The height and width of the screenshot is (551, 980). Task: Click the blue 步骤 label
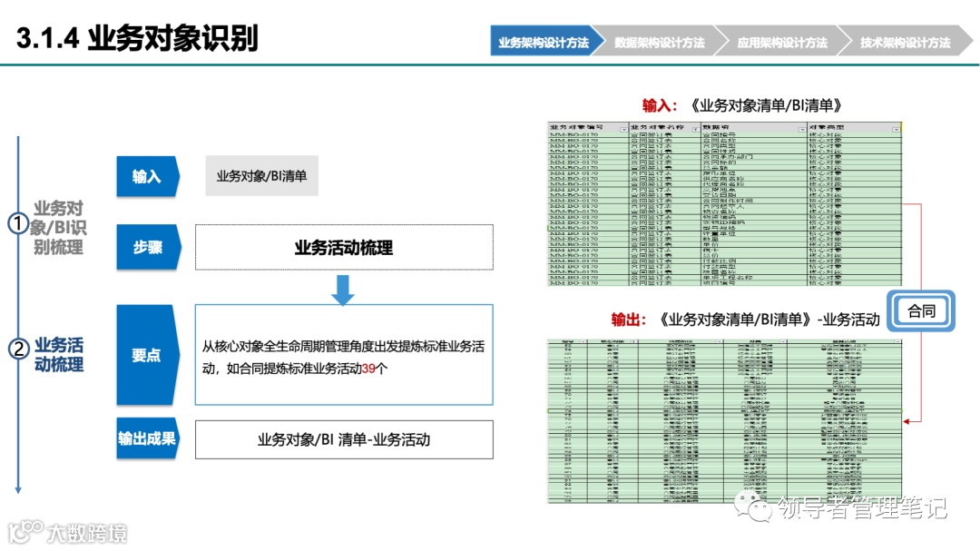point(148,247)
